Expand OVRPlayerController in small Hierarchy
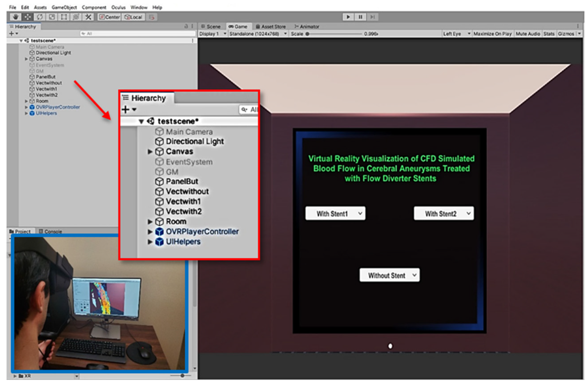The image size is (588, 386). coord(26,107)
